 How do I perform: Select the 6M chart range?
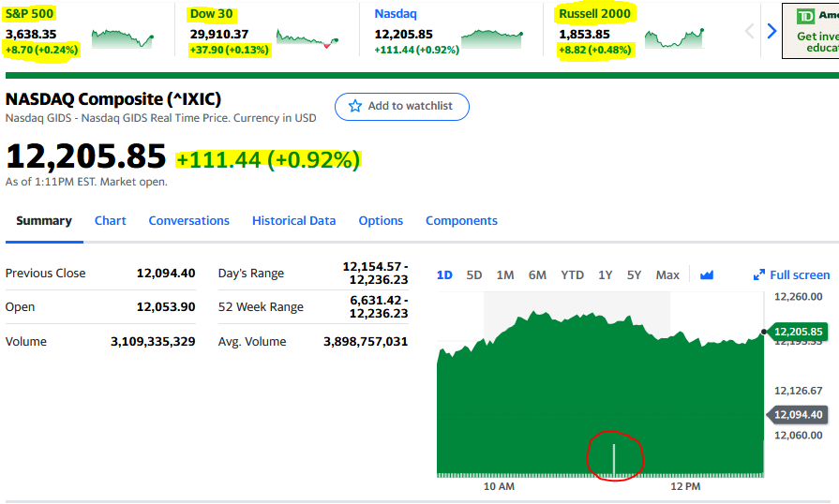pyautogui.click(x=537, y=274)
